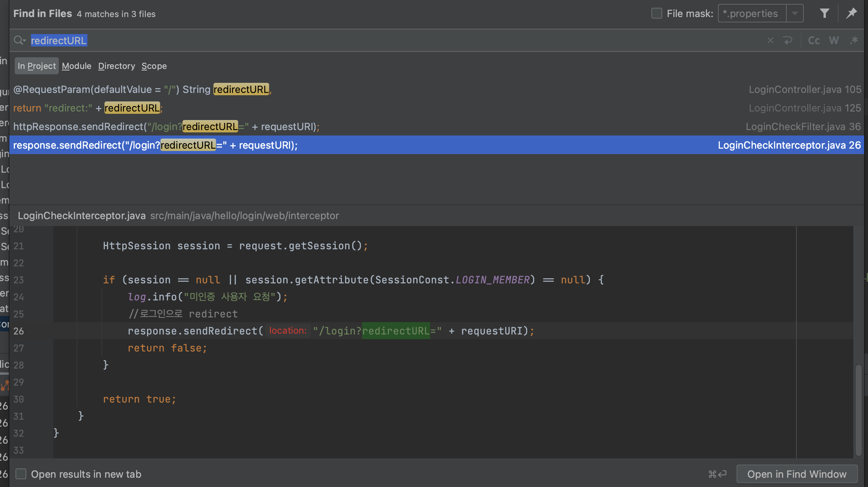
Task: Click Open in Find Window button
Action: 797,474
